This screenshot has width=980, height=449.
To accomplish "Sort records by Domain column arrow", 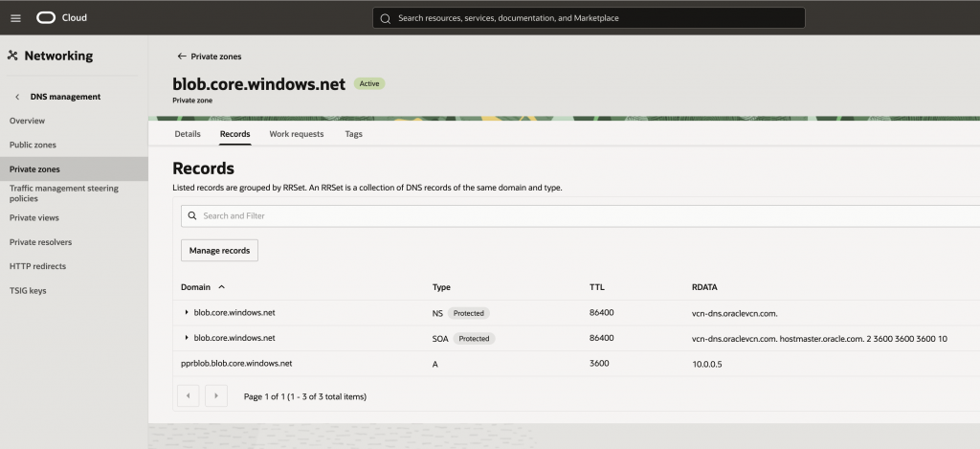I will 222,286.
